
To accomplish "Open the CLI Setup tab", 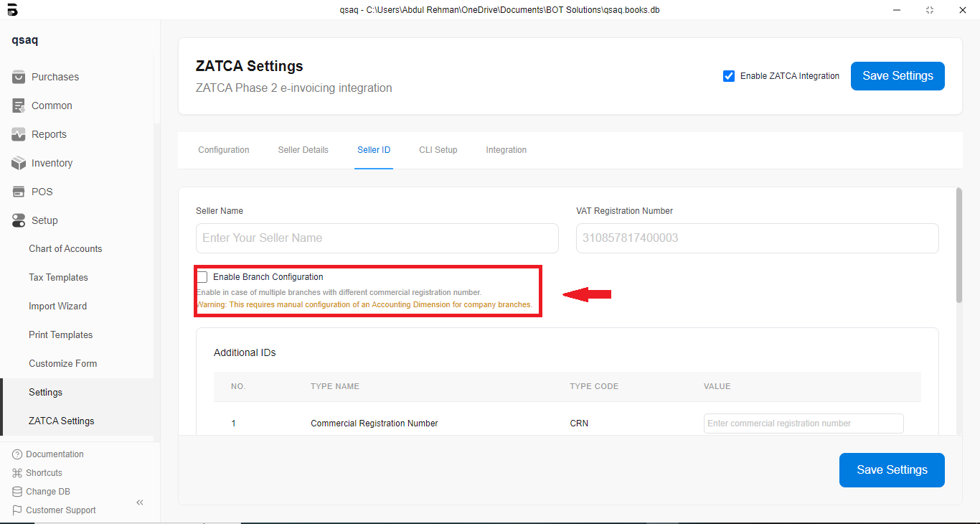I will click(x=438, y=150).
